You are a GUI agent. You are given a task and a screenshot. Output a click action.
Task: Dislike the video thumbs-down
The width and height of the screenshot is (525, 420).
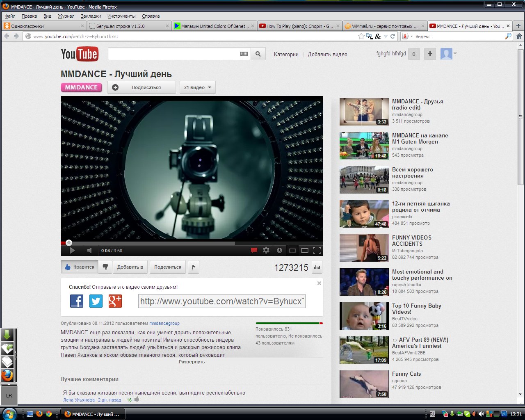coord(105,267)
